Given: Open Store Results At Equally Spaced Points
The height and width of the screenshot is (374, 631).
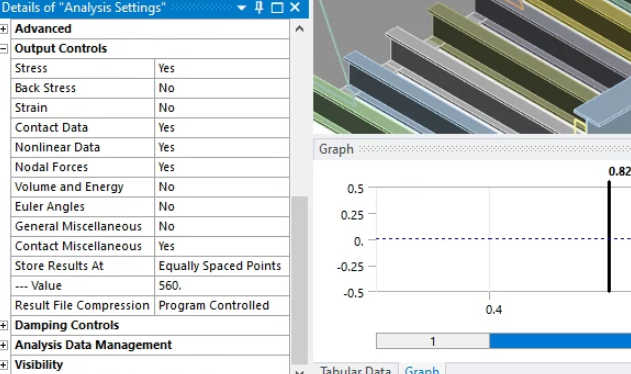Looking at the screenshot, I should 222,266.
